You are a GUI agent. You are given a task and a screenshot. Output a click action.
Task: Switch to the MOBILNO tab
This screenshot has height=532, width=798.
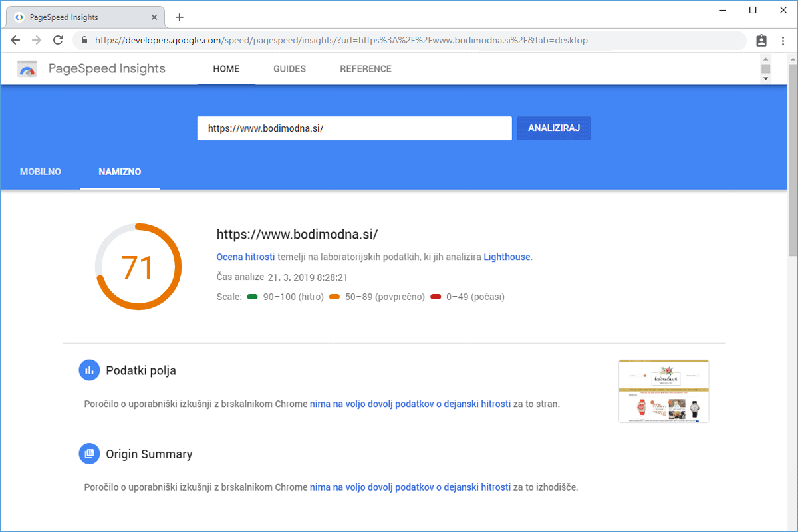[x=41, y=172]
